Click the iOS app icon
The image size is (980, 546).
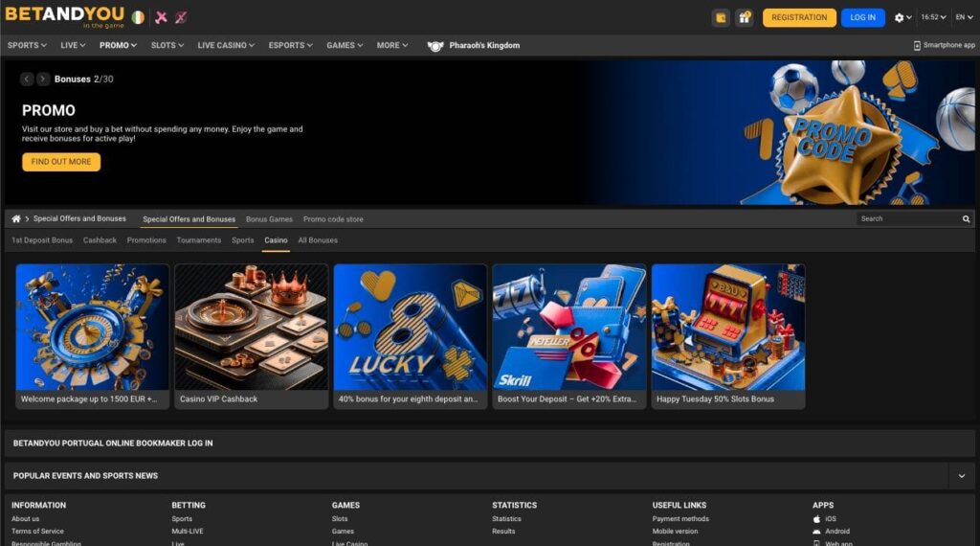tap(816, 519)
